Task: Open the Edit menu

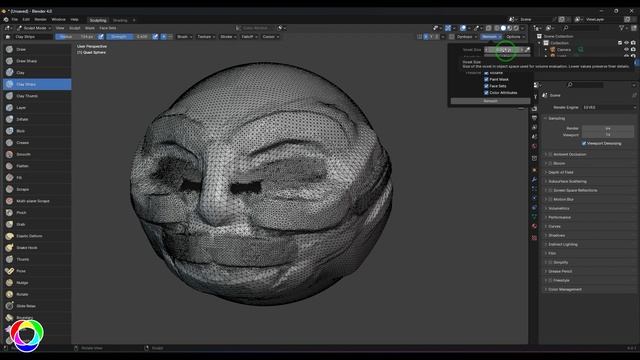Action: pyautogui.click(x=26, y=20)
